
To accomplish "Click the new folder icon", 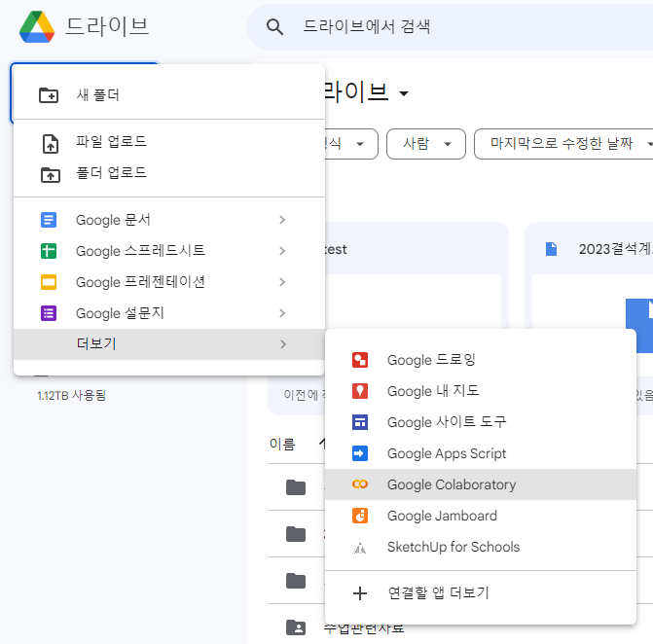I will [x=49, y=95].
